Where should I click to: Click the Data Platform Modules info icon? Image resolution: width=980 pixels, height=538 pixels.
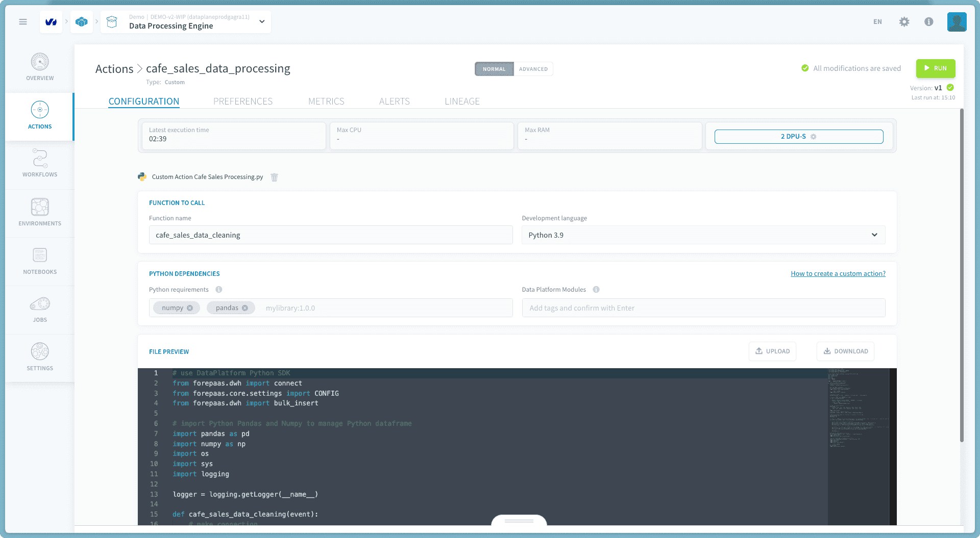click(596, 290)
